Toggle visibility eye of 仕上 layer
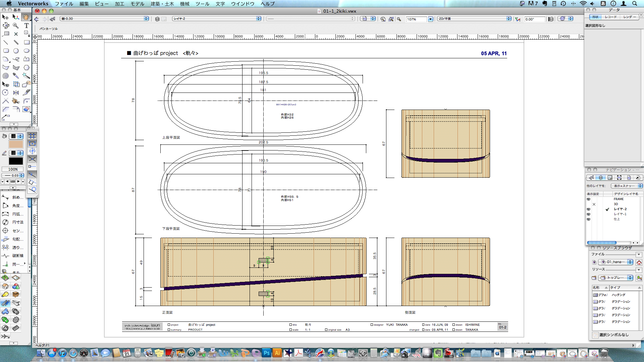 [588, 219]
